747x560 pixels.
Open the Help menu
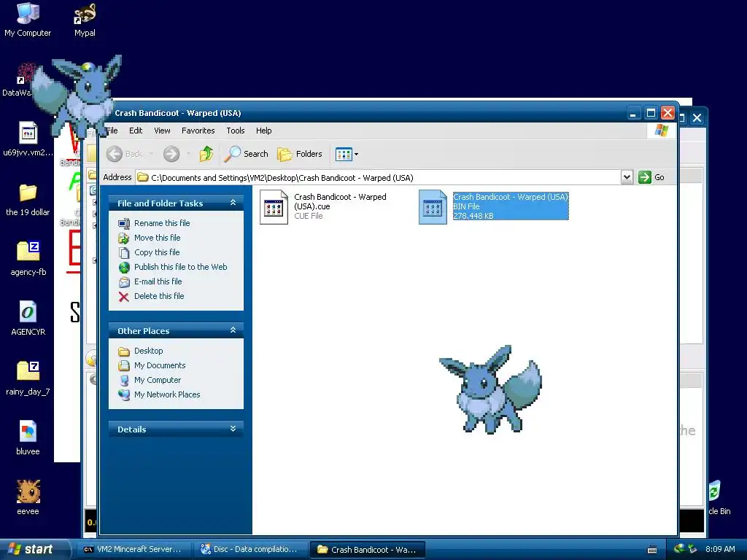pos(264,131)
